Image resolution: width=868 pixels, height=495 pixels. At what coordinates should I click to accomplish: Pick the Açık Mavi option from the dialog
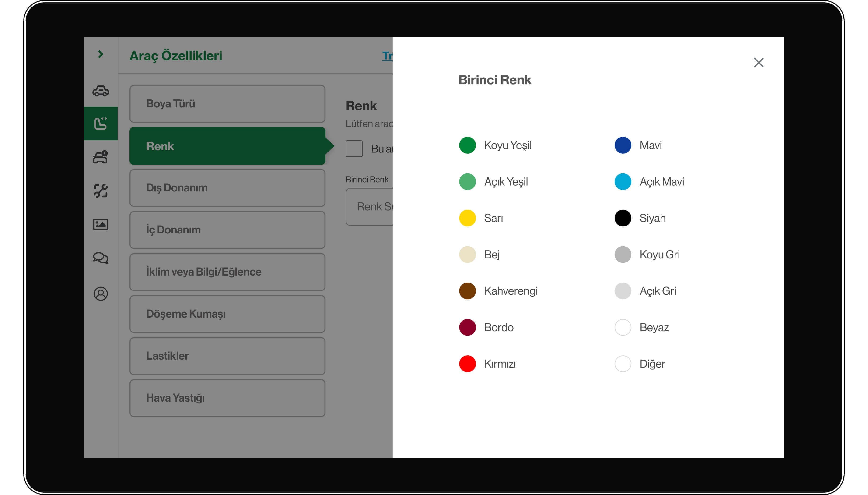623,182
